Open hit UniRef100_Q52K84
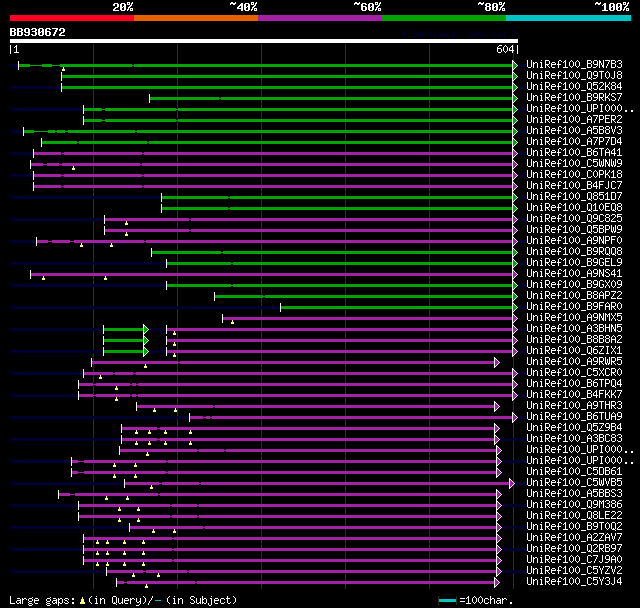The height and width of the screenshot is (608, 640). 574,87
